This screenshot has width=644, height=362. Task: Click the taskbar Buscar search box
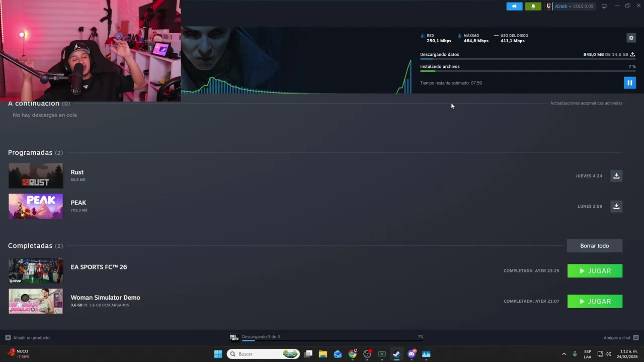tap(263, 354)
